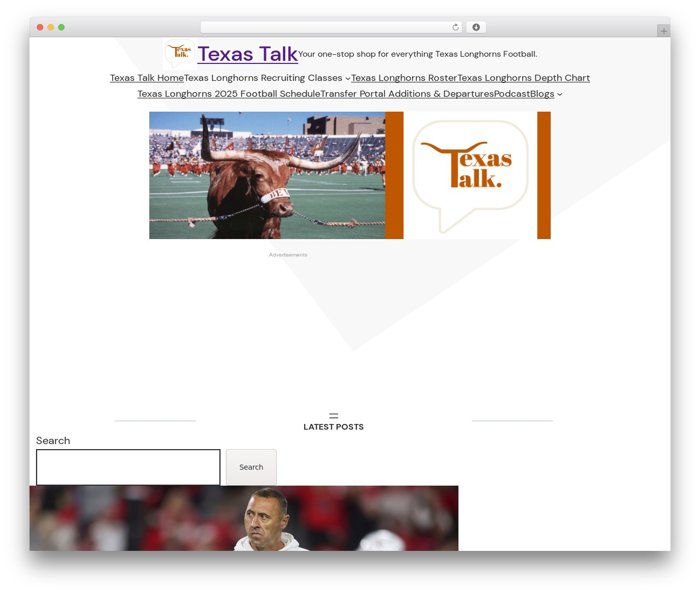Expand the Blogs submenu chevron
The height and width of the screenshot is (593, 700).
(559, 95)
